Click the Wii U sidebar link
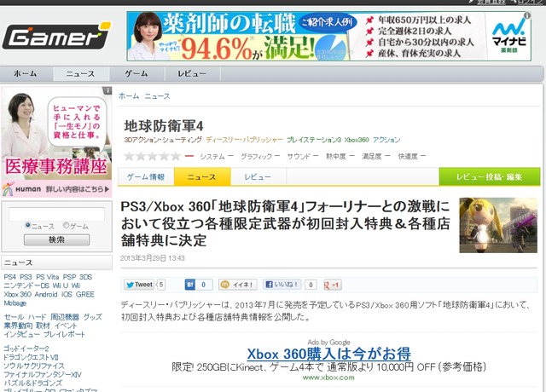Screen dimensions: 546x392 click(61, 285)
